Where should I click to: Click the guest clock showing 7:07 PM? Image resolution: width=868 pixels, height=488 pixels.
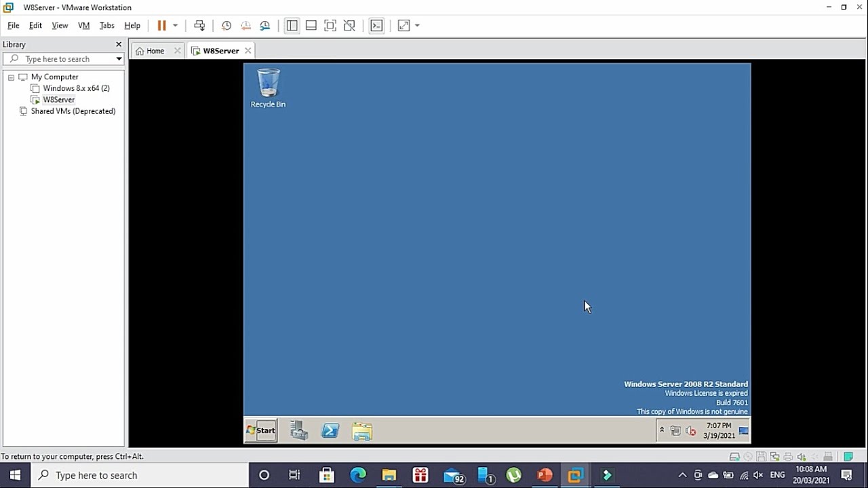(x=719, y=430)
